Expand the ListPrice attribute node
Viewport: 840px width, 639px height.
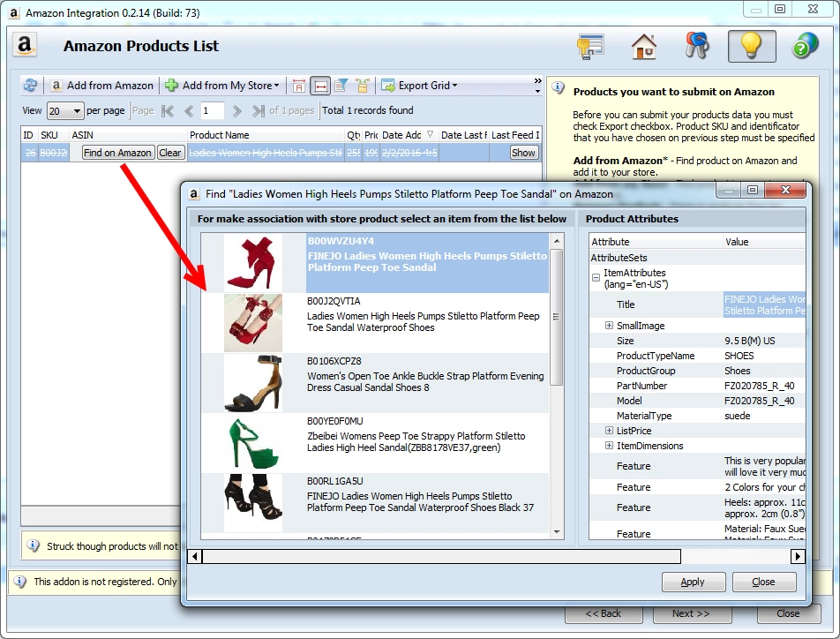(609, 430)
